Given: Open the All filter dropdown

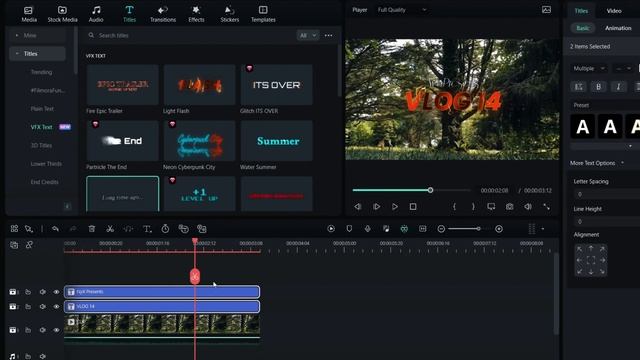Looking at the screenshot, I should (x=308, y=36).
